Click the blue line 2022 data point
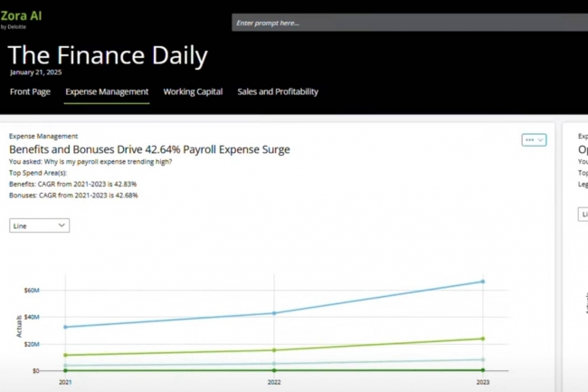588x392 pixels. (x=274, y=313)
